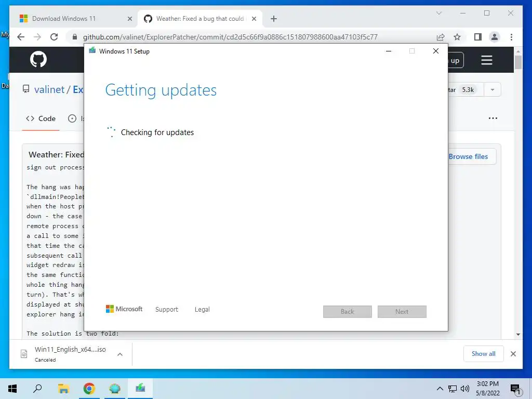Image resolution: width=532 pixels, height=399 pixels.
Task: Close the Download Windows 11 tab
Action: pos(129,19)
